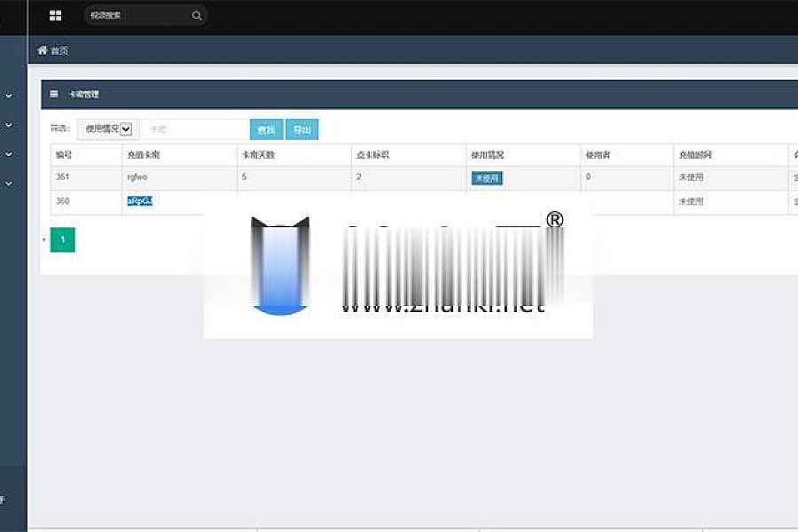Click the 卡密 filter input field

[195, 129]
